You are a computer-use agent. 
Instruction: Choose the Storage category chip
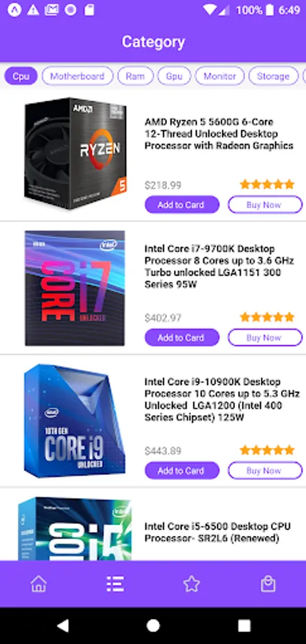(x=273, y=76)
